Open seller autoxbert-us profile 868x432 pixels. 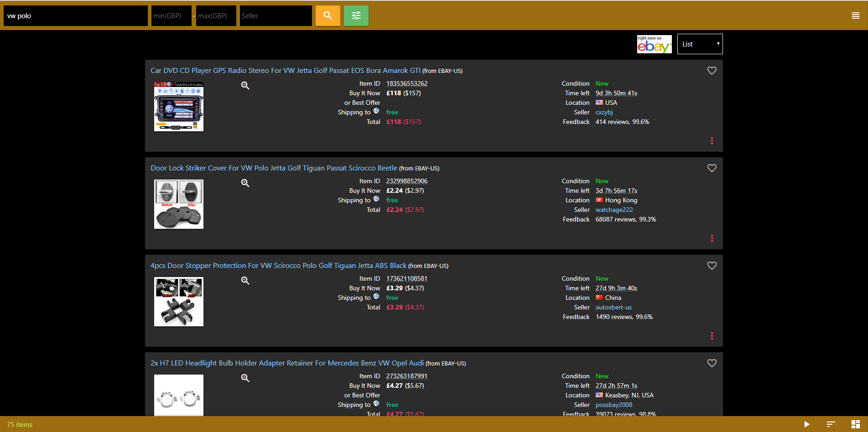point(613,307)
